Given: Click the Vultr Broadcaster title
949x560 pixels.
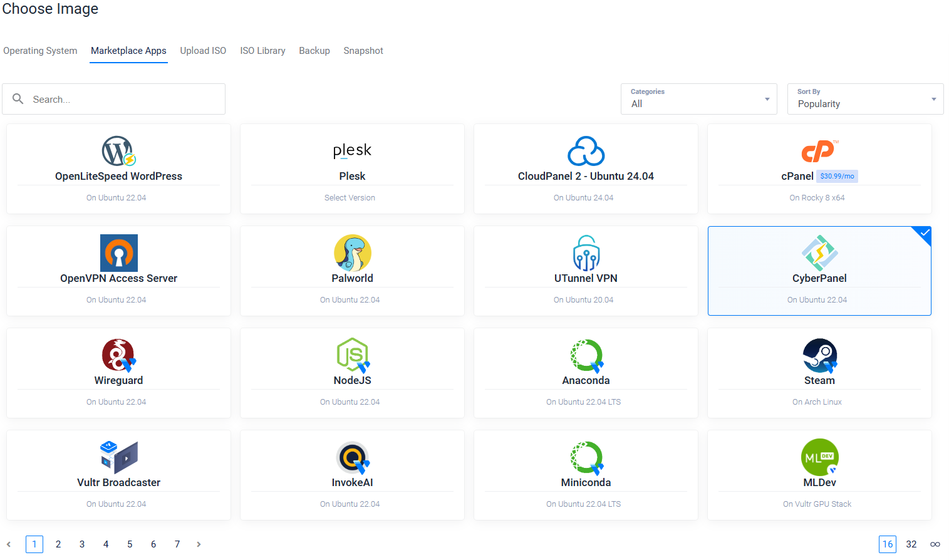Looking at the screenshot, I should coord(118,483).
